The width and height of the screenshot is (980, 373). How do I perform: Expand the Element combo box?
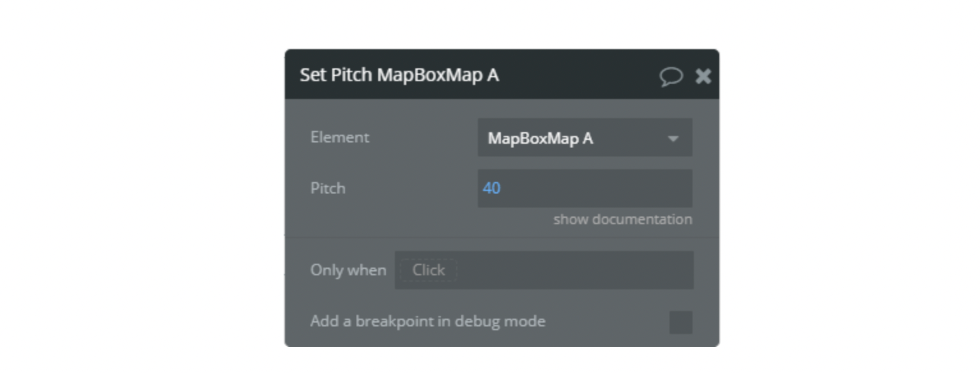[x=585, y=137]
